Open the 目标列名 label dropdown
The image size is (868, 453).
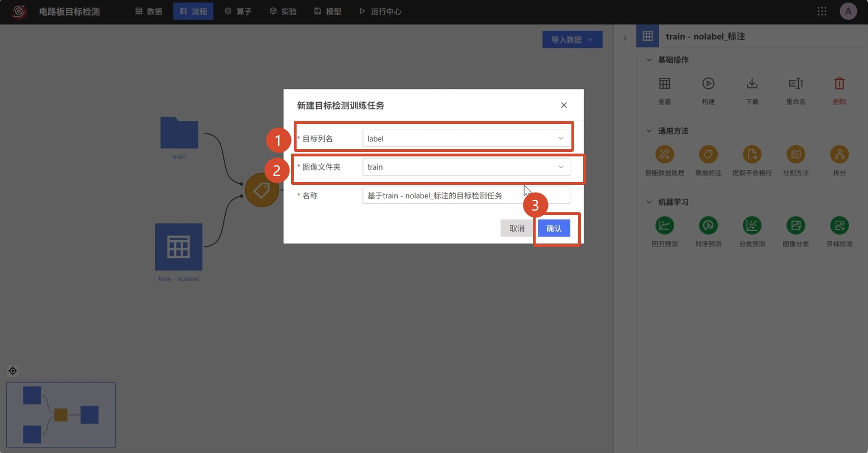466,139
